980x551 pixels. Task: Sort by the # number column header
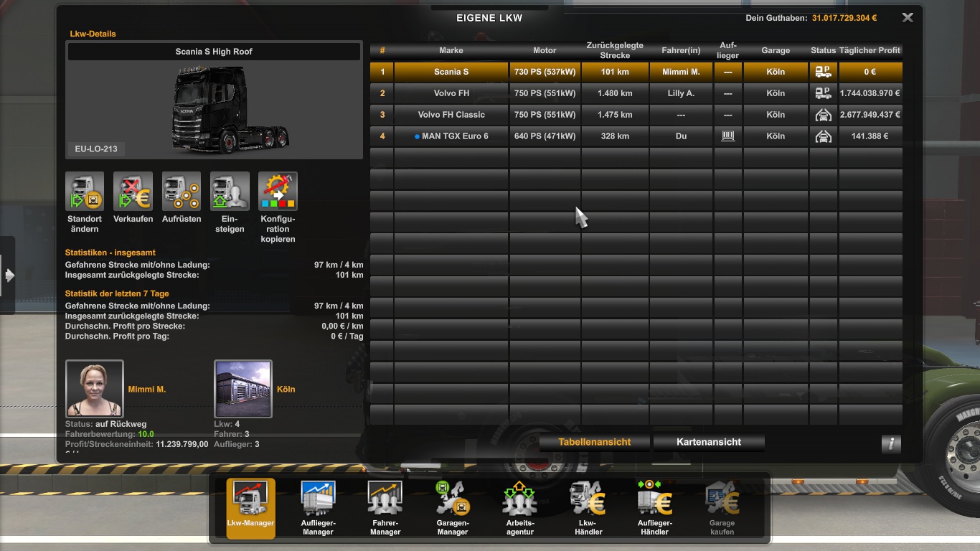pos(382,50)
